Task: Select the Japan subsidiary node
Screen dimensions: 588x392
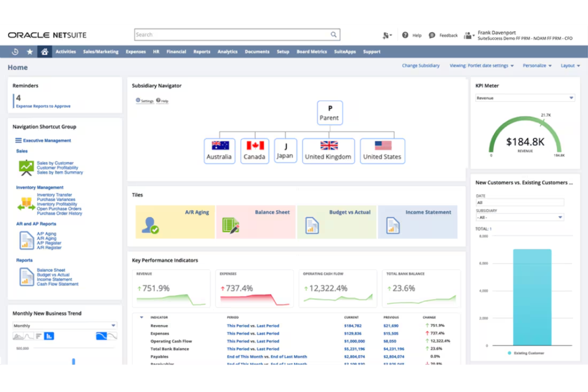Action: click(x=285, y=151)
